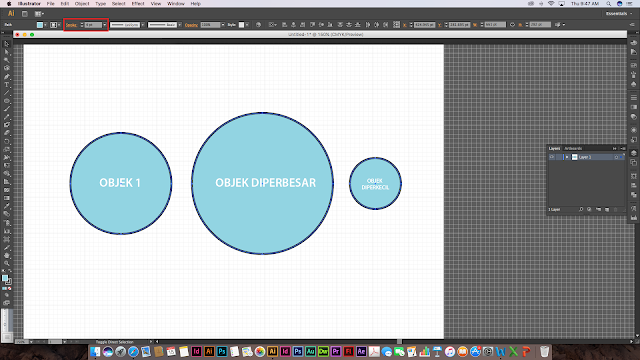Open the Opacity dropdown arrow
Viewport: 640px width, 360px height.
223,25
